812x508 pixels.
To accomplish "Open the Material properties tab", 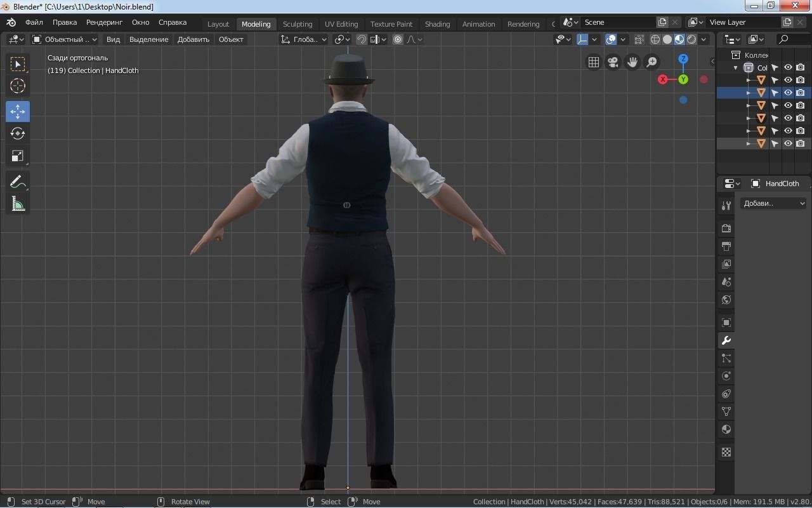I will pos(726,429).
